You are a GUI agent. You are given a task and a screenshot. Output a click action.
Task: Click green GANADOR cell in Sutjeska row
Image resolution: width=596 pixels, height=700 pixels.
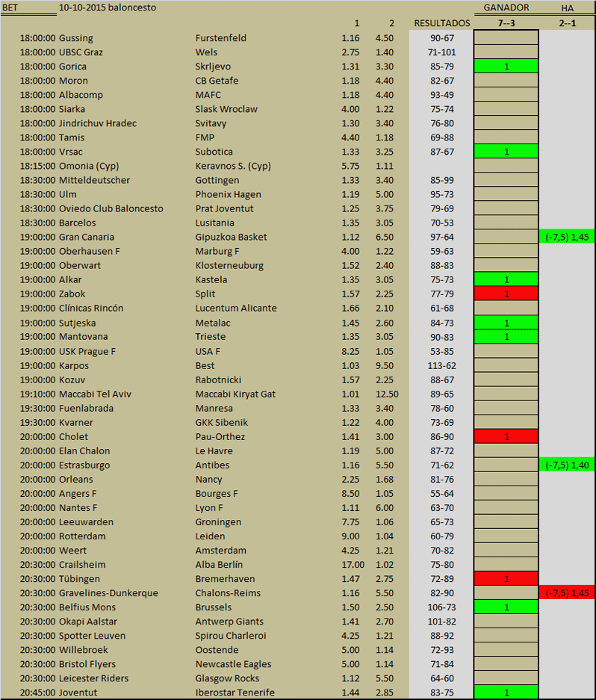(506, 323)
